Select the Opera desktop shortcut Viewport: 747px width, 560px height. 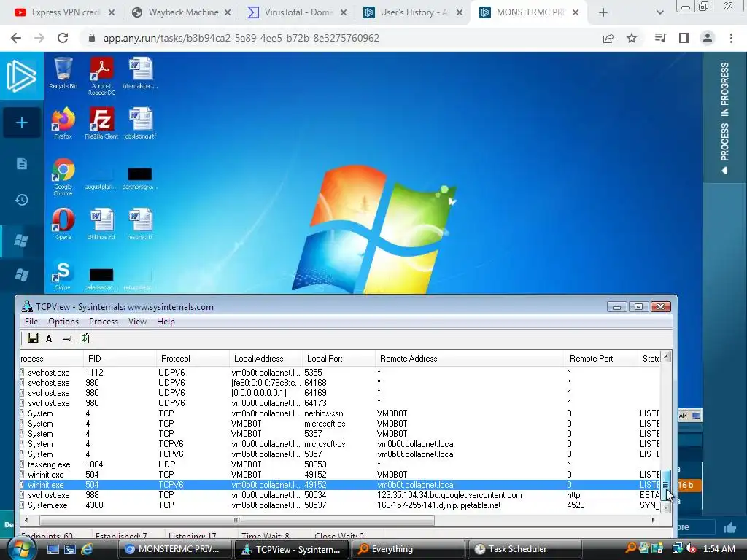pos(63,224)
